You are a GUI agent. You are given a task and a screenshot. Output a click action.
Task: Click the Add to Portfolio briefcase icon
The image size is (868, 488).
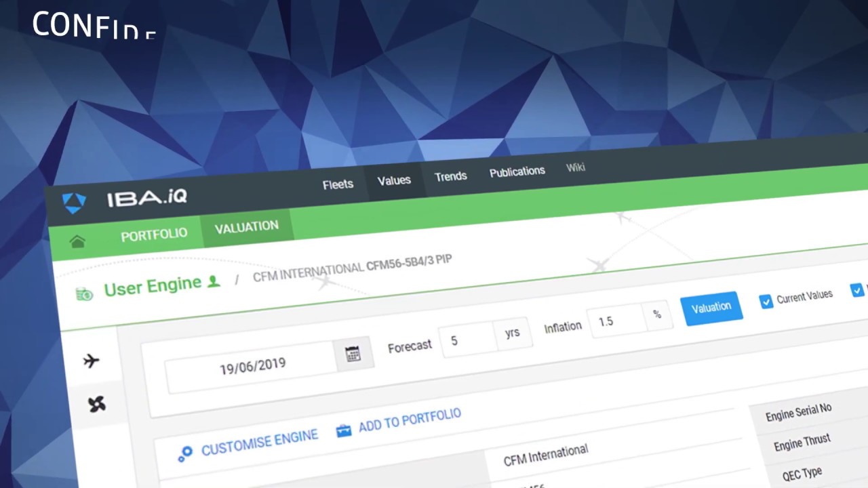344,430
